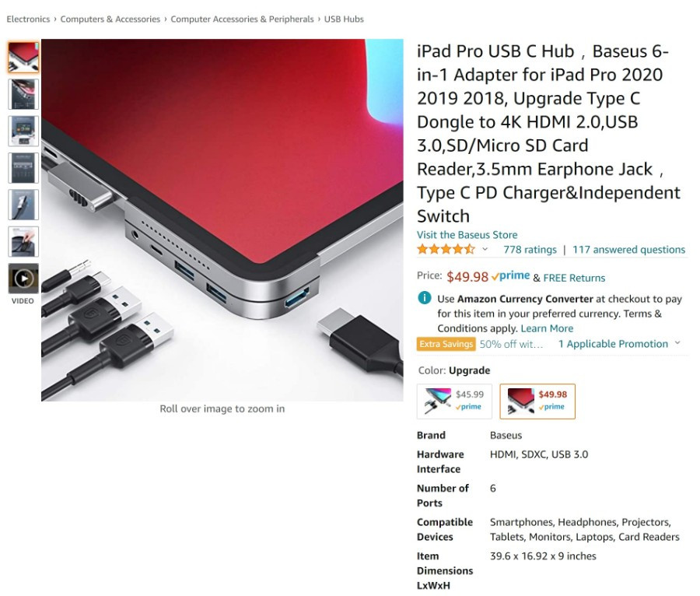Play the product VIDEO thumbnail

pos(23,279)
